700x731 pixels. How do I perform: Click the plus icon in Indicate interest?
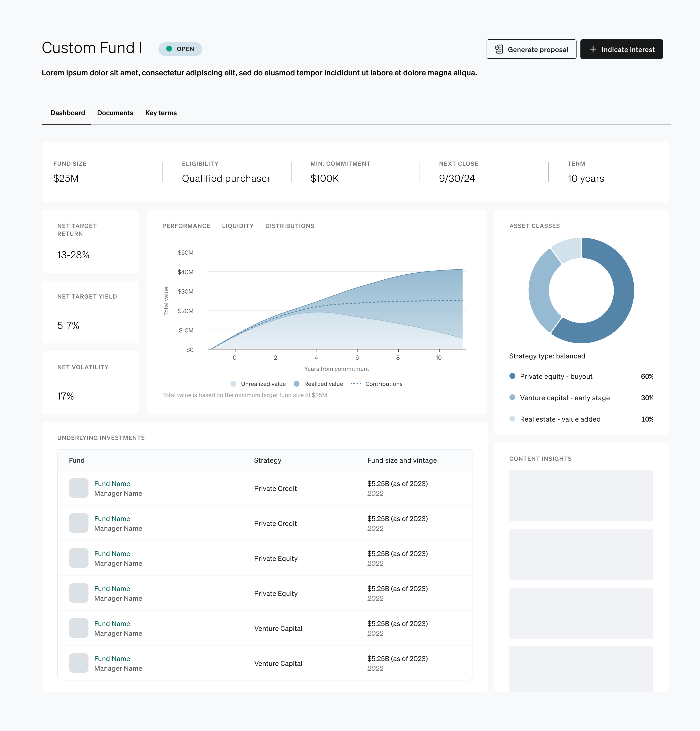point(593,49)
